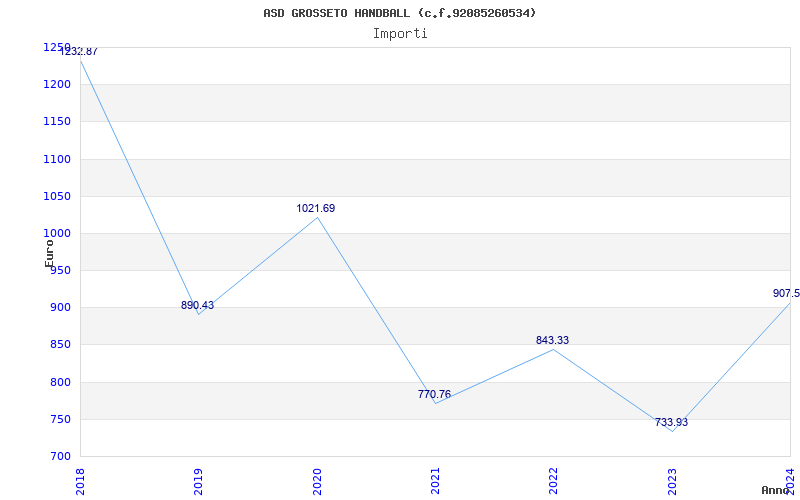Viewport: 800px width, 500px height.
Task: Click the 2020 x-axis label
Action: tap(317, 482)
